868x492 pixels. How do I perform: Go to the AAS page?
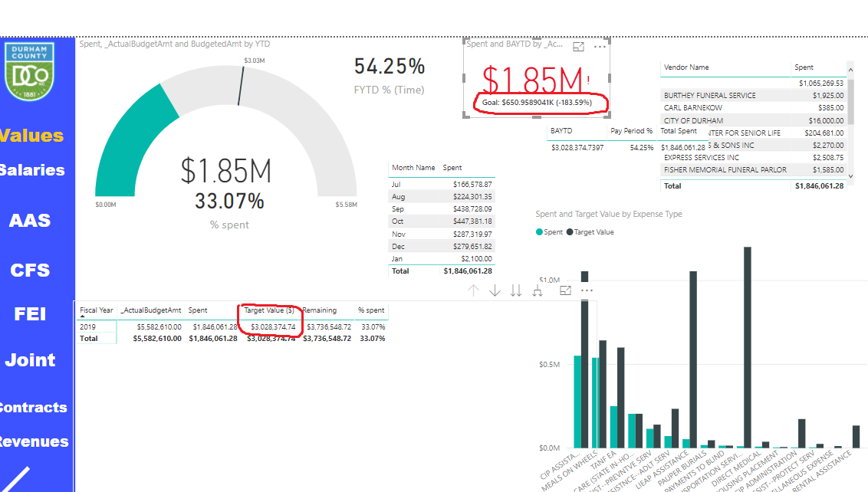(30, 220)
